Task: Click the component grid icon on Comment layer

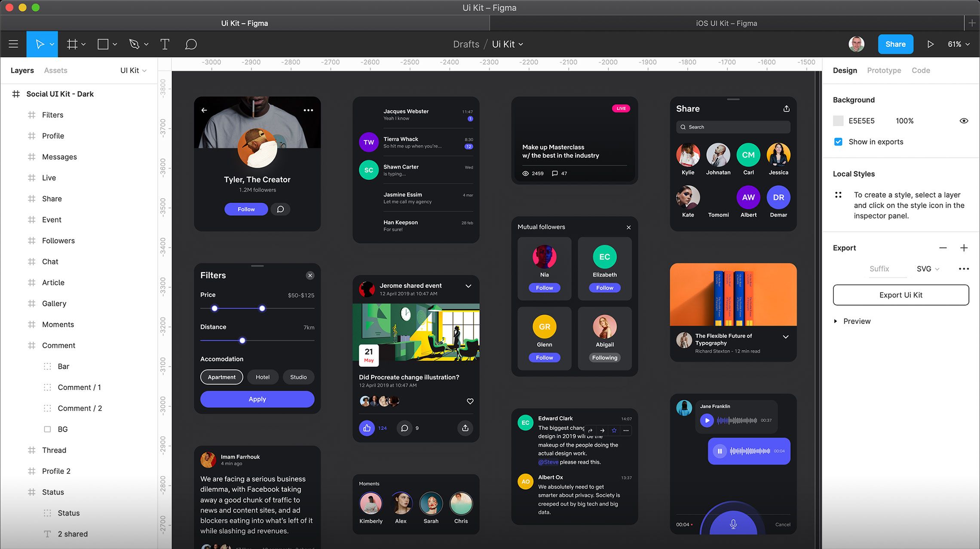Action: pos(31,346)
